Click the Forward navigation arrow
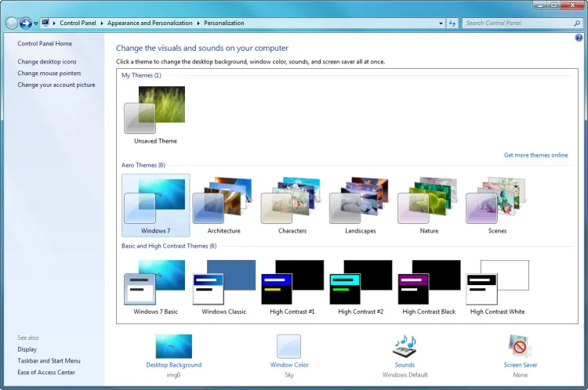The image size is (588, 390). [x=26, y=23]
